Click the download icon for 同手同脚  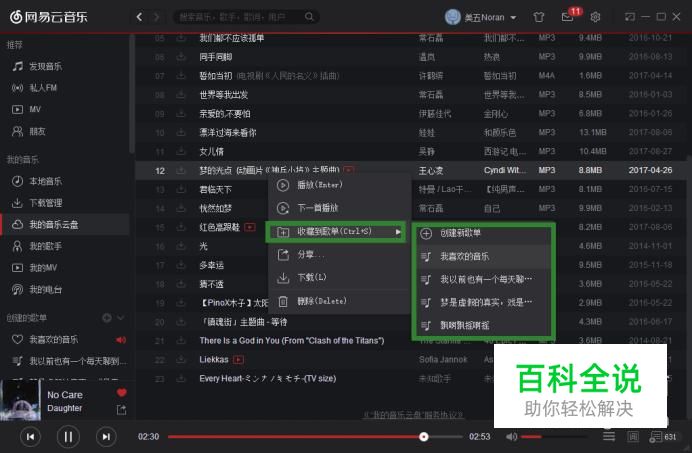point(181,57)
